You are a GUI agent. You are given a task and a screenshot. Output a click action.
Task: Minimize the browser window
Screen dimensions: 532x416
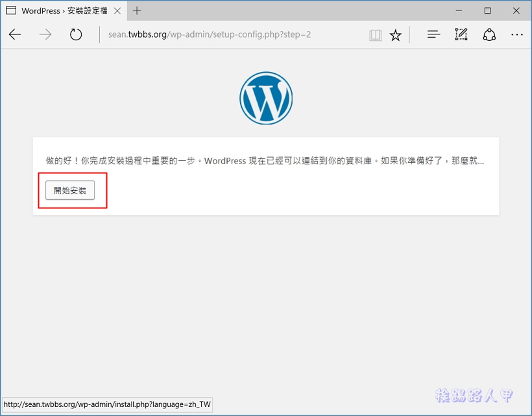click(x=459, y=10)
